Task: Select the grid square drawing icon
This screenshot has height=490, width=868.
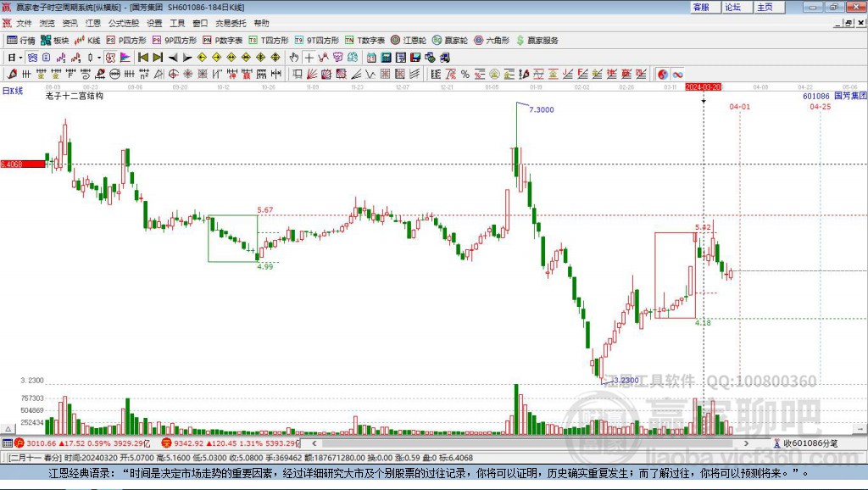Action: pyautogui.click(x=385, y=75)
